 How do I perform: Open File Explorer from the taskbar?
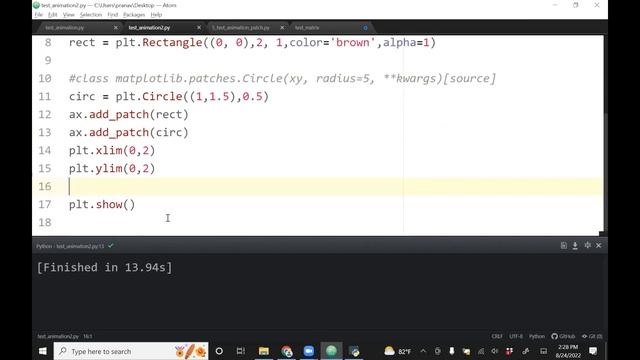[x=264, y=351]
